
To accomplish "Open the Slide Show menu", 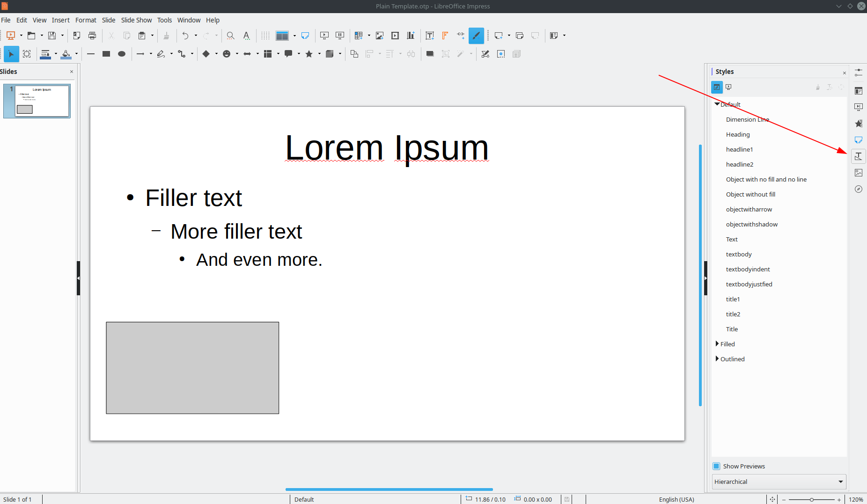I will tap(136, 20).
